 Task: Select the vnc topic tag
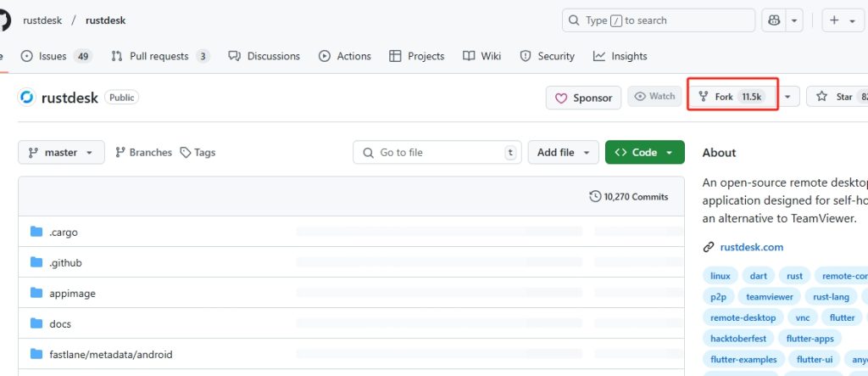coord(803,317)
